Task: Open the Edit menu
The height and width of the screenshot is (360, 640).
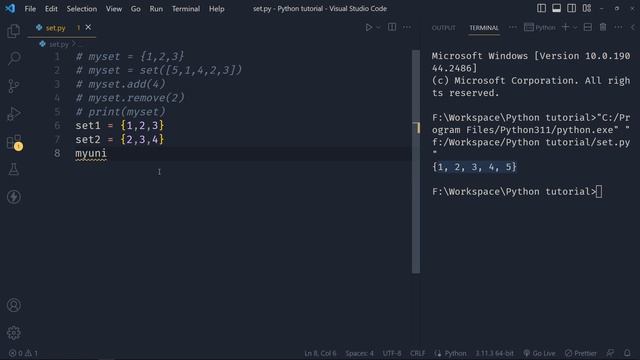Action: [51, 9]
